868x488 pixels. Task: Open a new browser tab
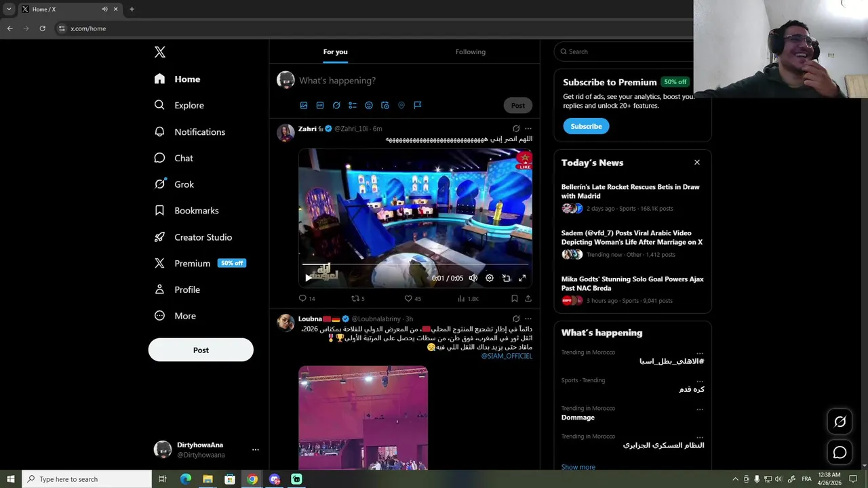[x=132, y=9]
